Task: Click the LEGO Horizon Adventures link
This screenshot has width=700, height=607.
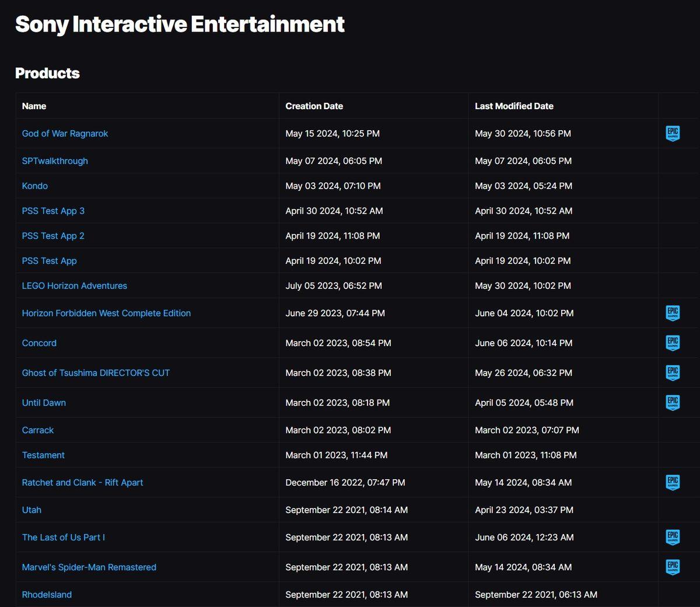Action: (x=74, y=285)
